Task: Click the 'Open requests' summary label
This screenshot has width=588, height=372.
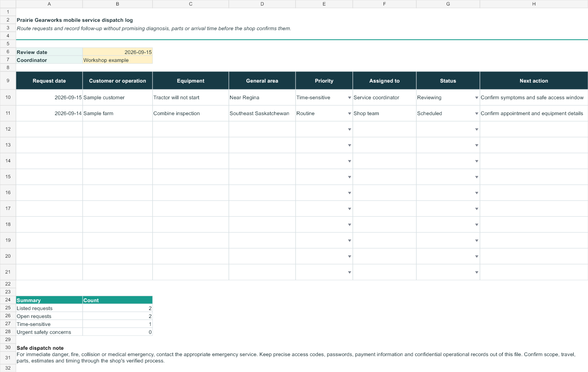Action: tap(49, 316)
